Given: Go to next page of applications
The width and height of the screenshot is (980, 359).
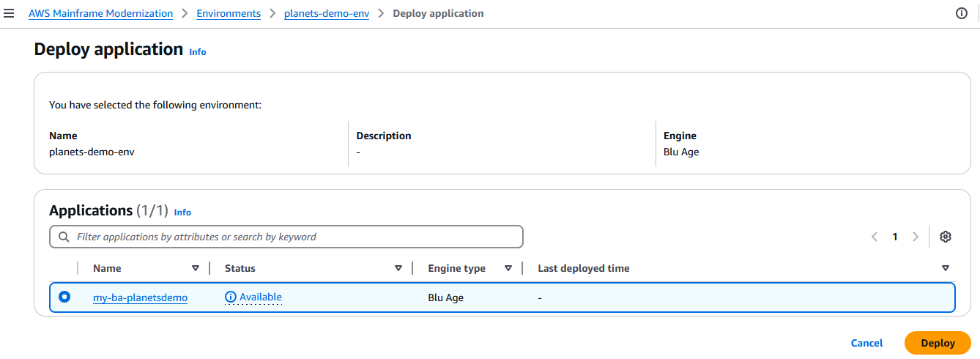Looking at the screenshot, I should 916,237.
